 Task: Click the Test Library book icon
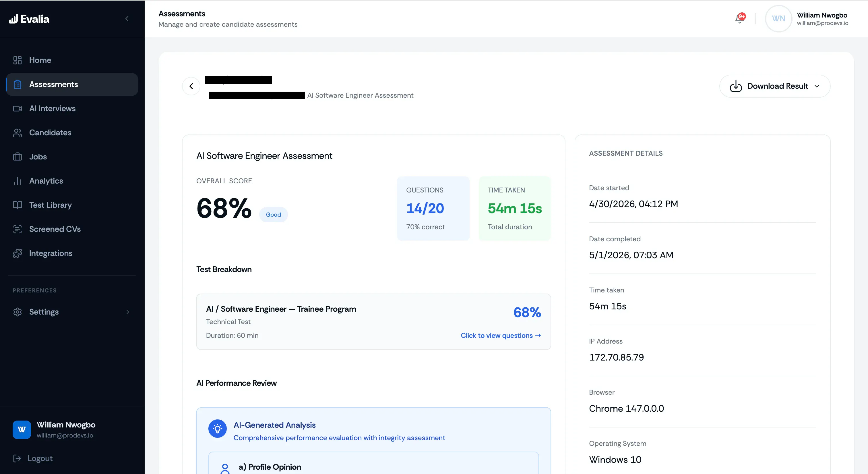tap(17, 205)
